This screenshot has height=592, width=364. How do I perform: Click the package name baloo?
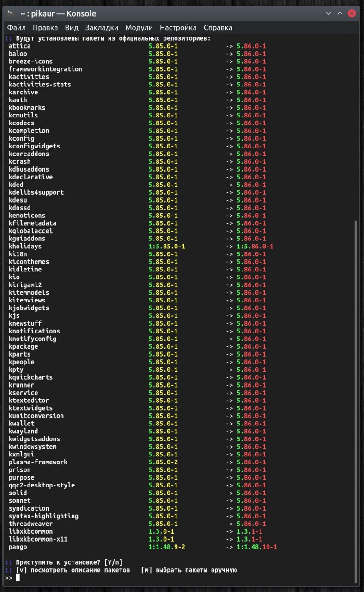(18, 54)
